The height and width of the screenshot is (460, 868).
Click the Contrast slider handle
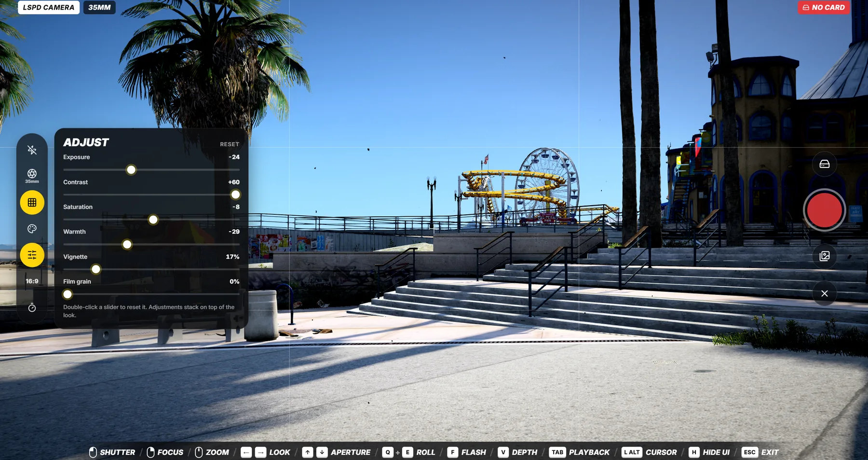tap(235, 195)
